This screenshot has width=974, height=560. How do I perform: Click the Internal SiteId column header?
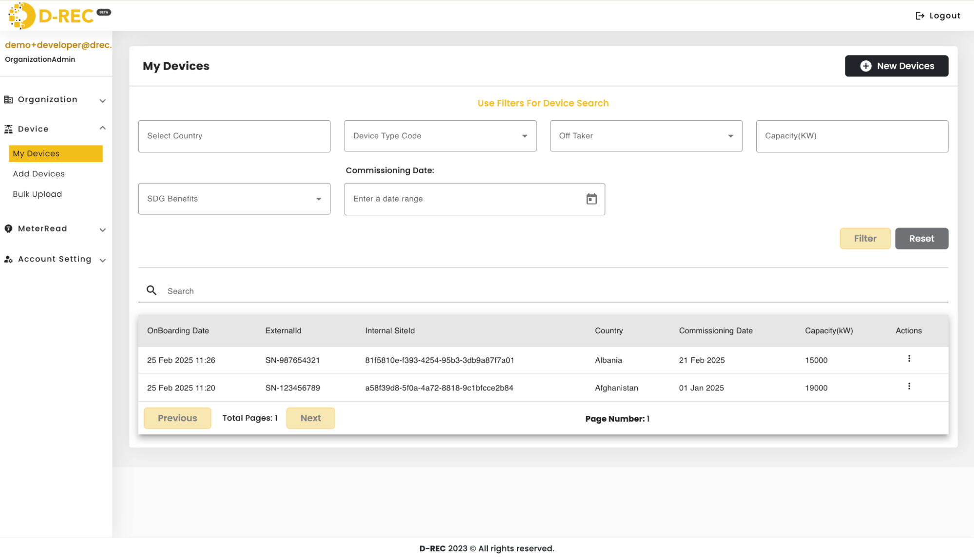(390, 331)
